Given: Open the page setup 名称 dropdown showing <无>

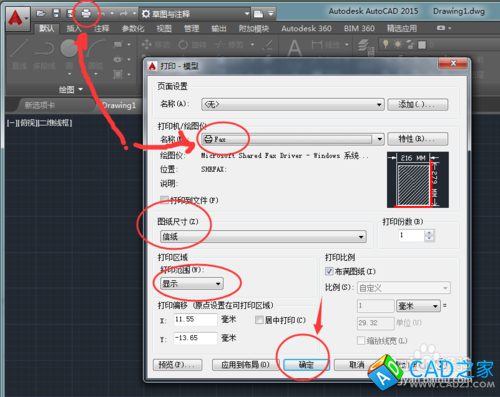Looking at the screenshot, I should click(x=293, y=104).
